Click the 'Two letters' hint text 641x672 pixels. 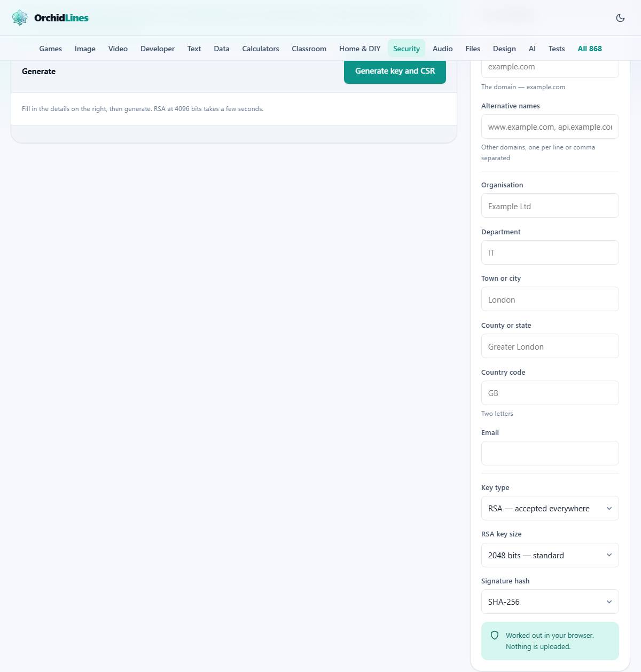coord(497,414)
